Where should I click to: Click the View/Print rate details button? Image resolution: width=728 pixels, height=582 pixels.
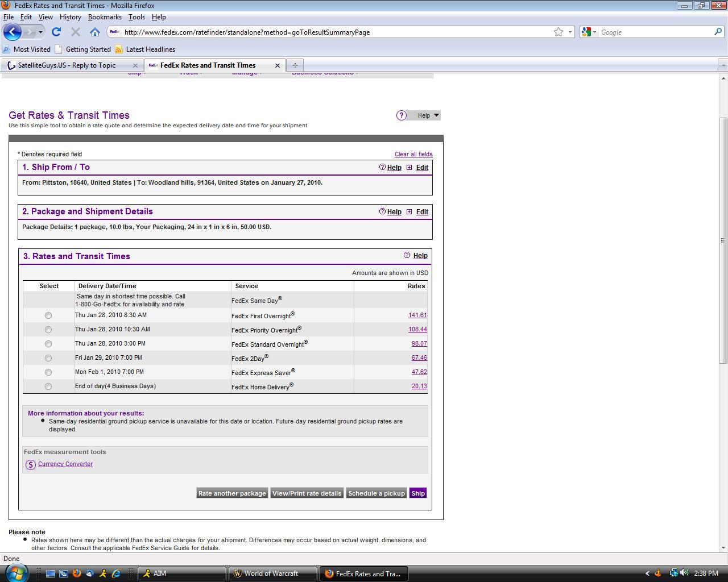(x=307, y=493)
